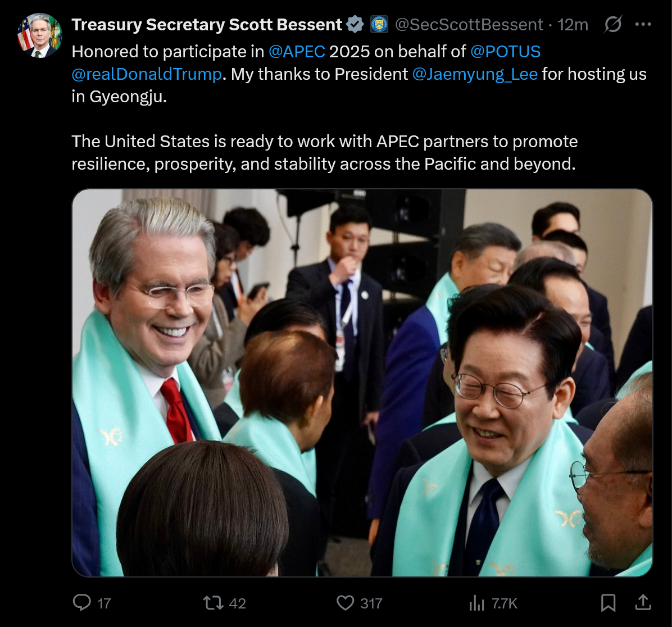The width and height of the screenshot is (672, 627).
Task: Click the @SecScottBessent handle
Action: pos(469,25)
